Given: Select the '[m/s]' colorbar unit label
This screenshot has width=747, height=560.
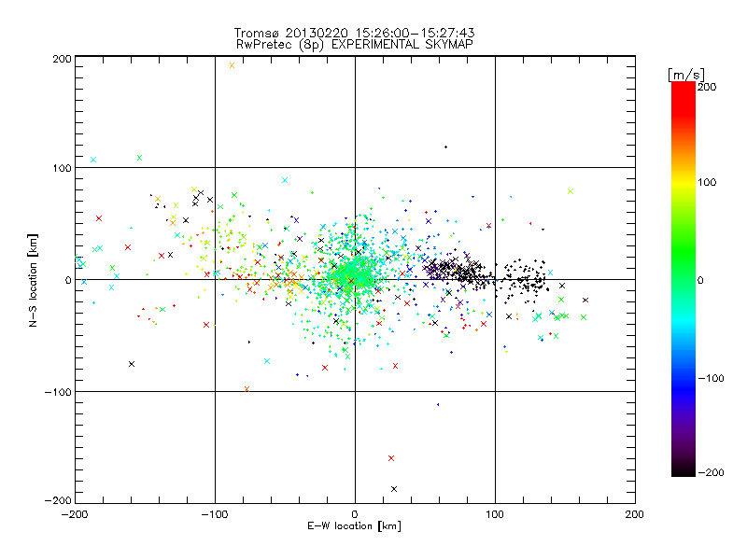Looking at the screenshot, I should (x=686, y=75).
